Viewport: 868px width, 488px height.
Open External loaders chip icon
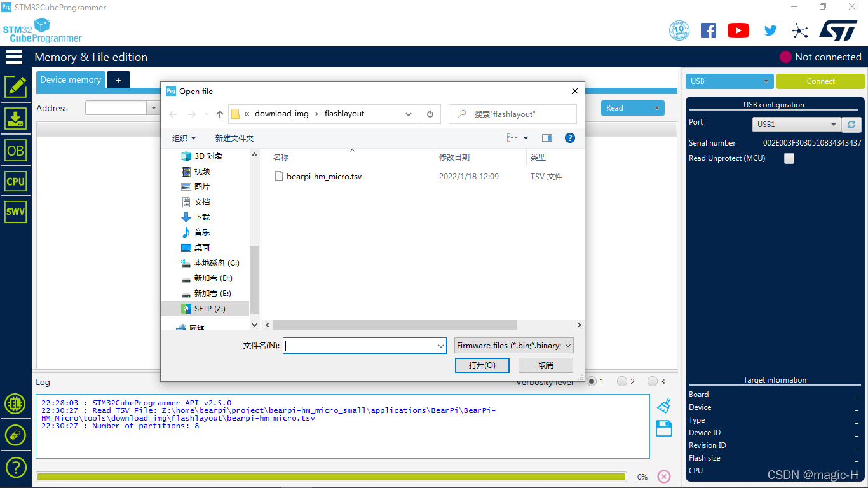point(15,403)
